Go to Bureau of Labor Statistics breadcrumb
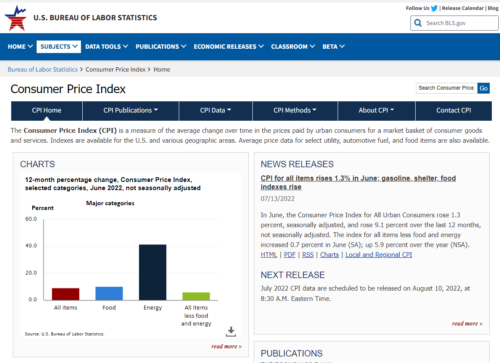Viewport: 500px width, 363px height. 42,69
